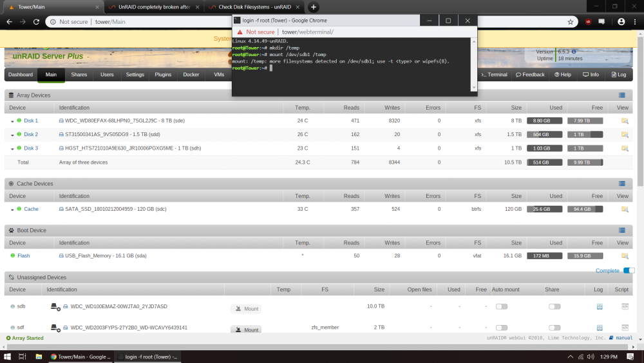644x363 pixels.
Task: Mount the sdb WDC_WD100EMAZ drive
Action: (247, 309)
